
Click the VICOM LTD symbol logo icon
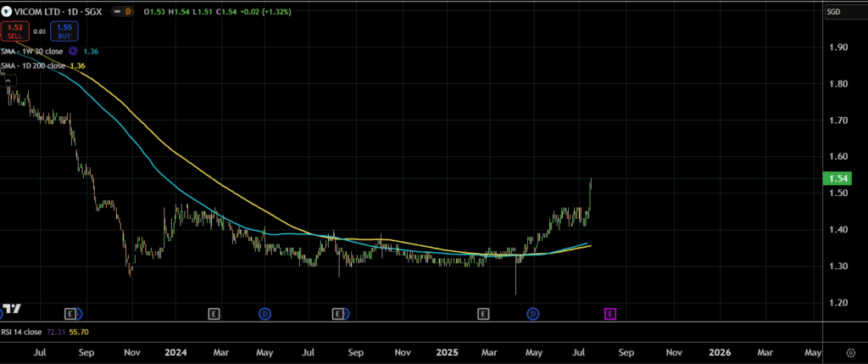(8, 12)
